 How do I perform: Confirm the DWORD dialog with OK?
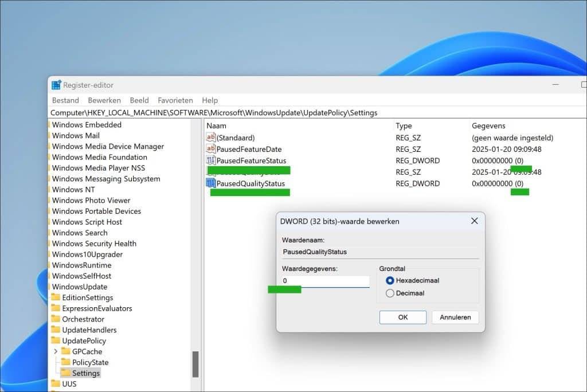403,317
